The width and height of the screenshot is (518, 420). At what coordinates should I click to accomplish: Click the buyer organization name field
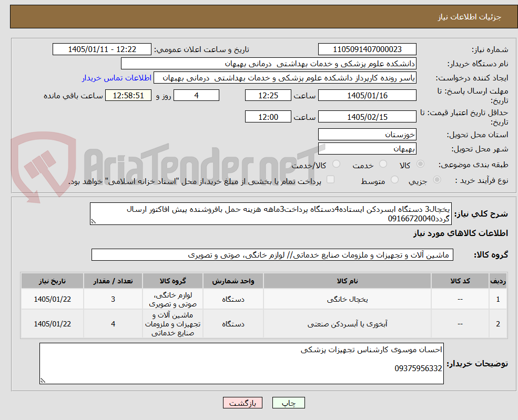click(269, 64)
